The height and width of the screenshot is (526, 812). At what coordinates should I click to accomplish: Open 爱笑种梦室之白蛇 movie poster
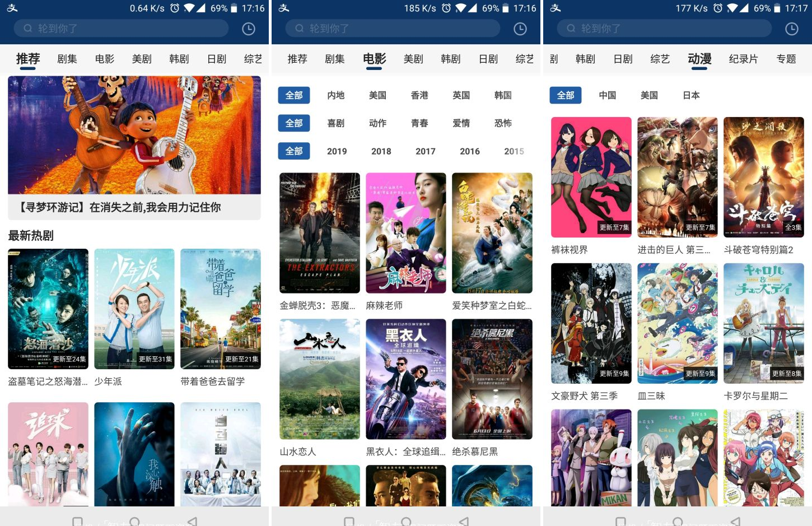click(x=492, y=233)
